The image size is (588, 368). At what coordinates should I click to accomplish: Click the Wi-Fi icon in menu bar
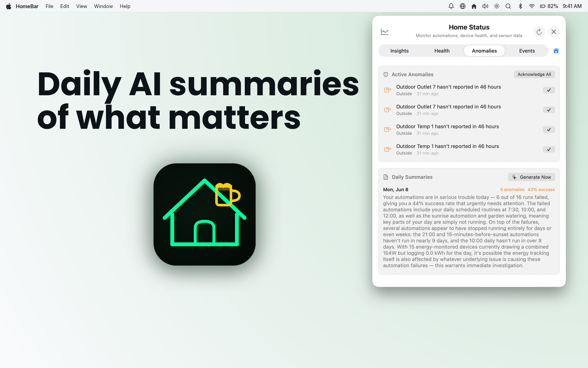click(532, 6)
